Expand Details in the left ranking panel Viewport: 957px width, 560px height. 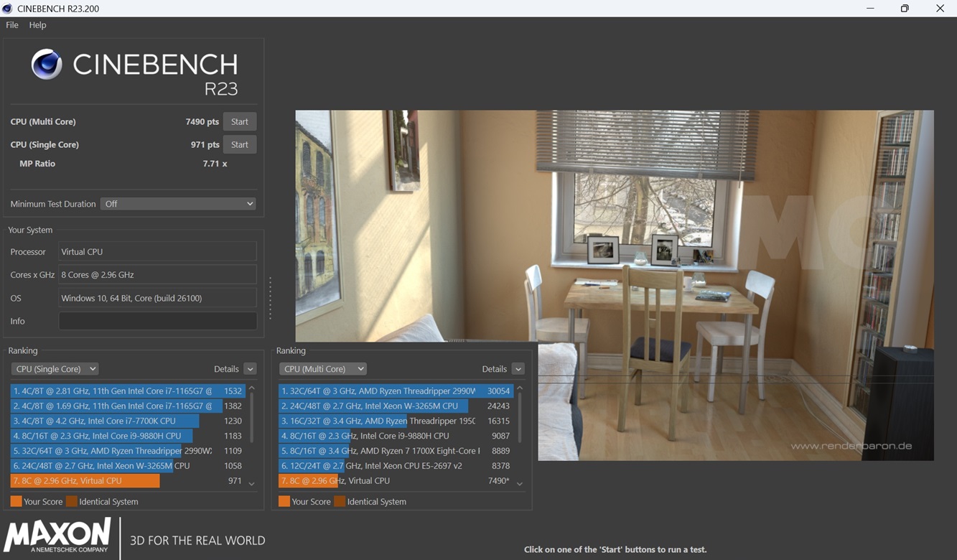click(250, 369)
